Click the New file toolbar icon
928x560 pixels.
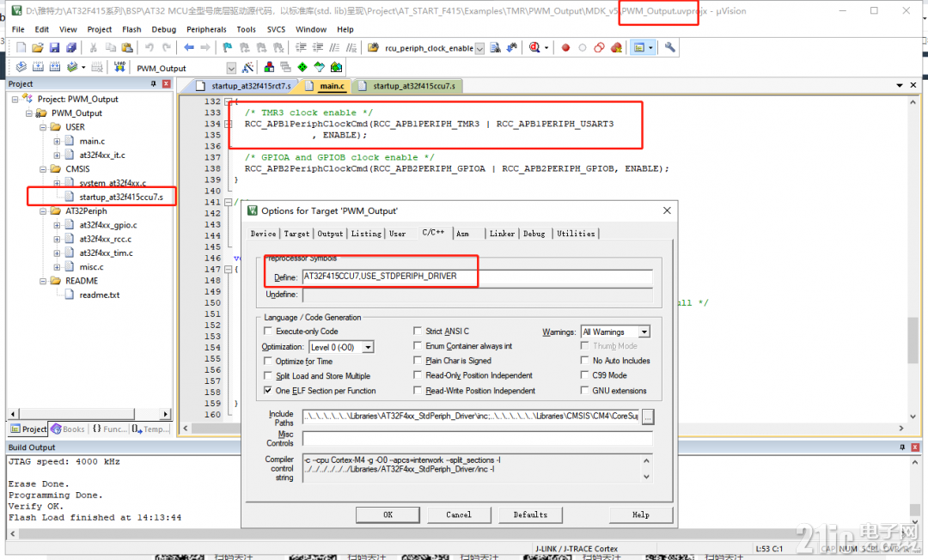pyautogui.click(x=21, y=48)
